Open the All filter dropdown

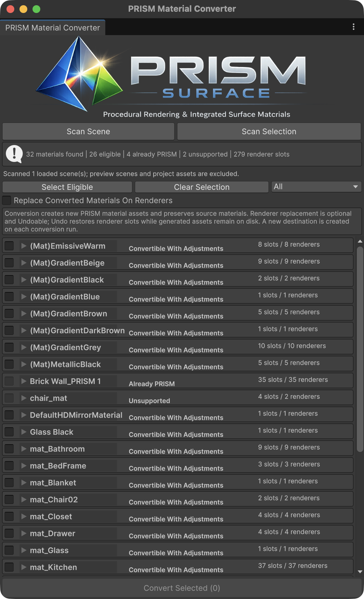[x=316, y=187]
